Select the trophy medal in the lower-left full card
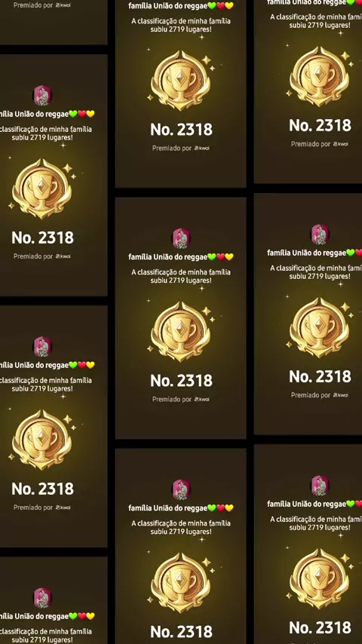This screenshot has width=362, height=644. click(x=42, y=440)
